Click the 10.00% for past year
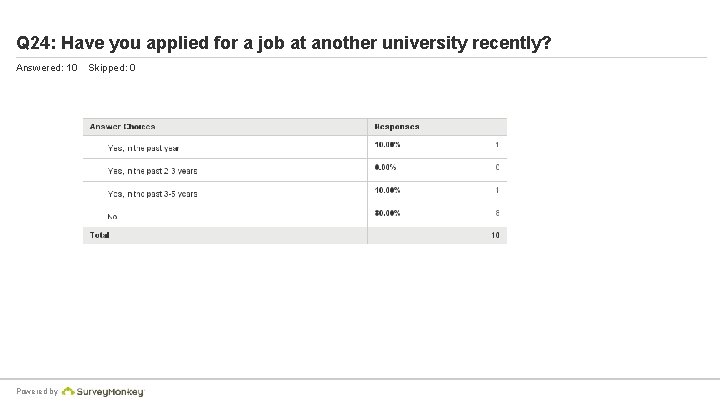This screenshot has width=720, height=405. pyautogui.click(x=388, y=145)
